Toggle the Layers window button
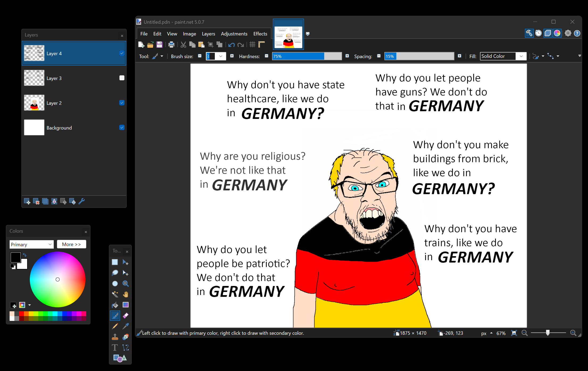The image size is (588, 371). pos(548,33)
